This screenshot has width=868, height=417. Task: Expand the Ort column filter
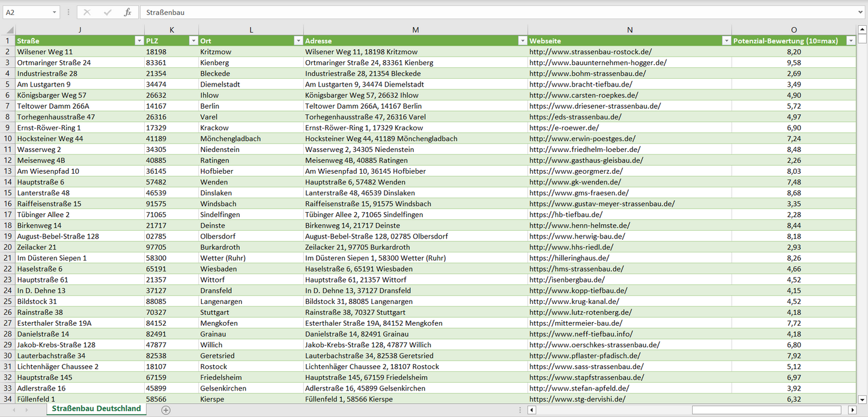298,41
